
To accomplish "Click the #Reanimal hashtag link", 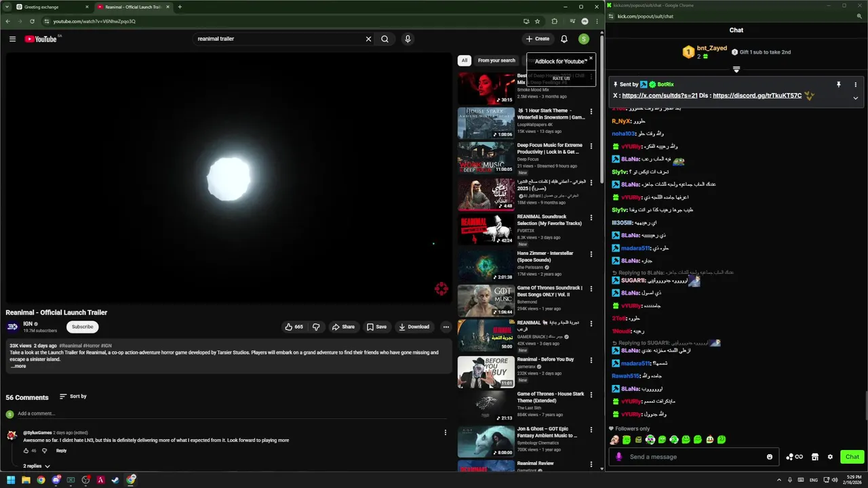I will [x=71, y=346].
